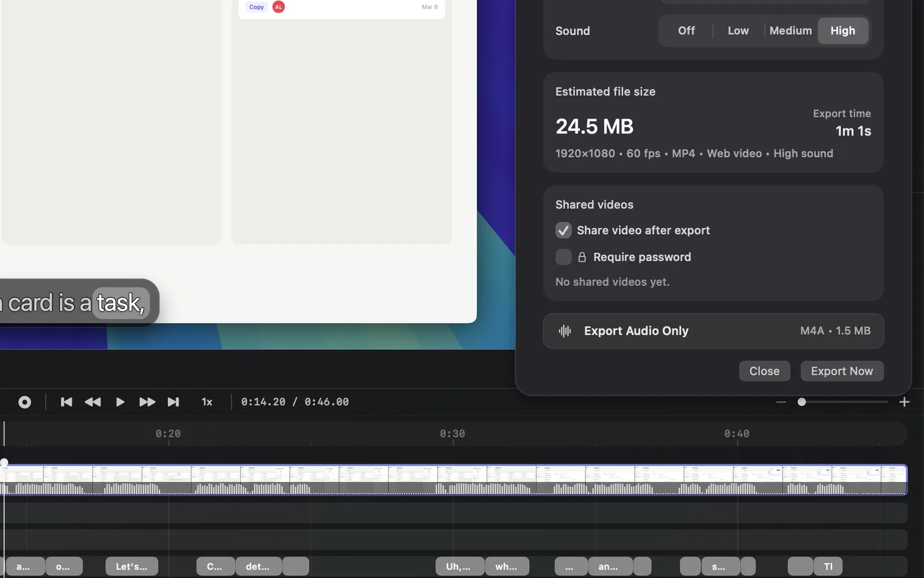The image size is (924, 578).
Task: Click the audio waveform icon in Export Audio Only
Action: coord(565,331)
